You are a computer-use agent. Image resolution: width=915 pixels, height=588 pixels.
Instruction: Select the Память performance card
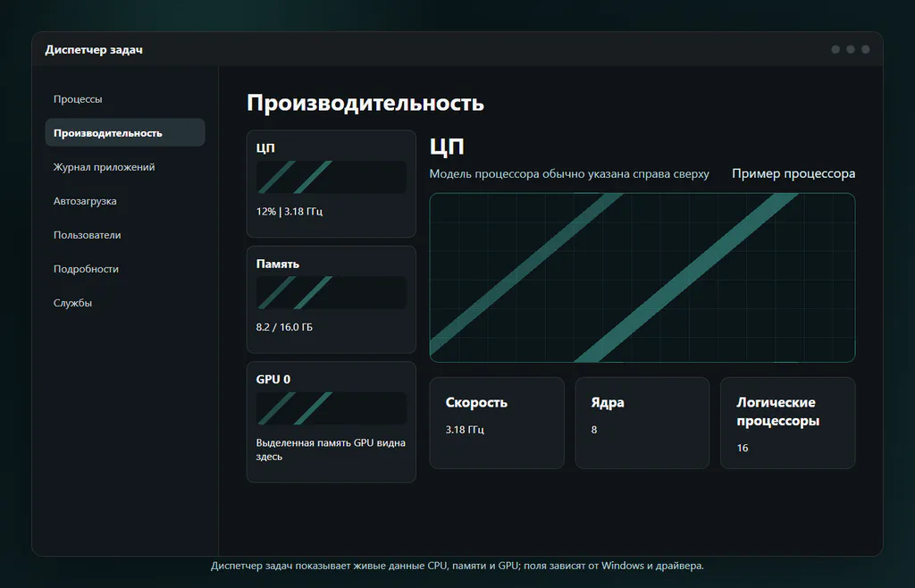[x=332, y=299]
